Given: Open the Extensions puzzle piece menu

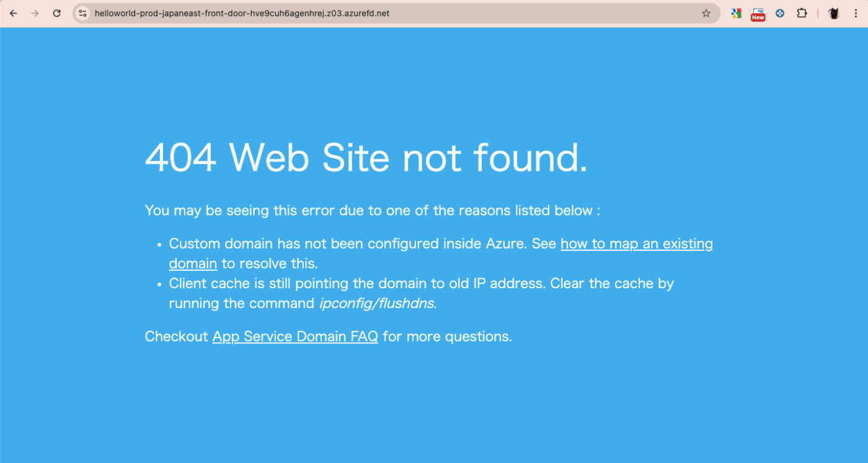Looking at the screenshot, I should (x=802, y=13).
